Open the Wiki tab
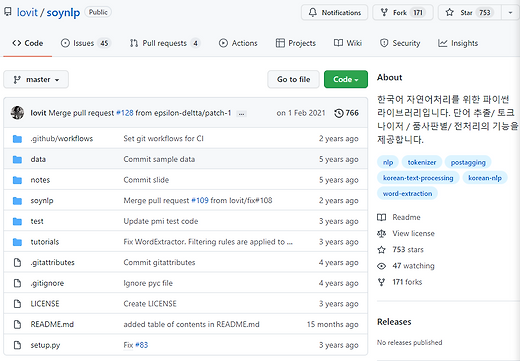The image size is (520, 361). [348, 43]
